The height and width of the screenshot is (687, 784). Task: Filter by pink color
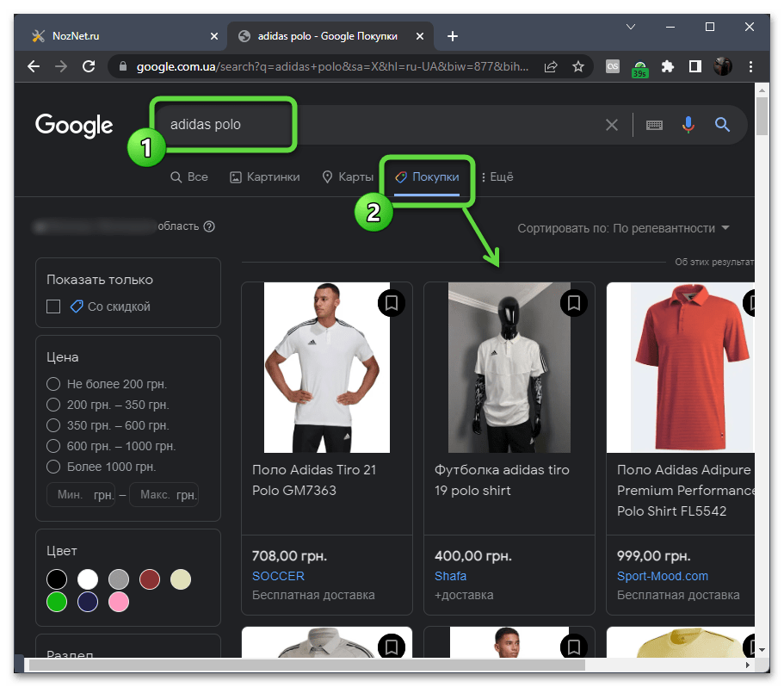click(119, 602)
